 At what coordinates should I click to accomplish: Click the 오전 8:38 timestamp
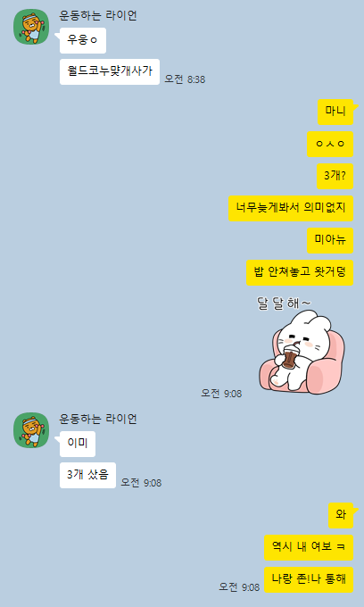coord(185,79)
